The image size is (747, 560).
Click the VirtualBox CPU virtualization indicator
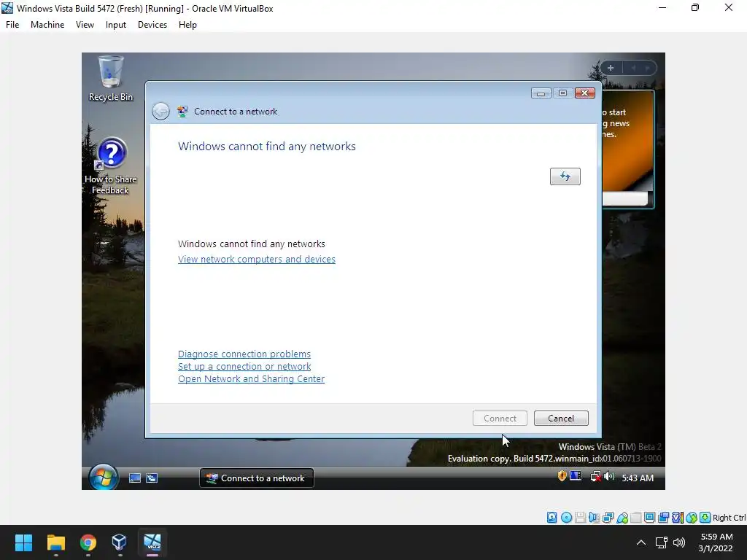coord(678,518)
